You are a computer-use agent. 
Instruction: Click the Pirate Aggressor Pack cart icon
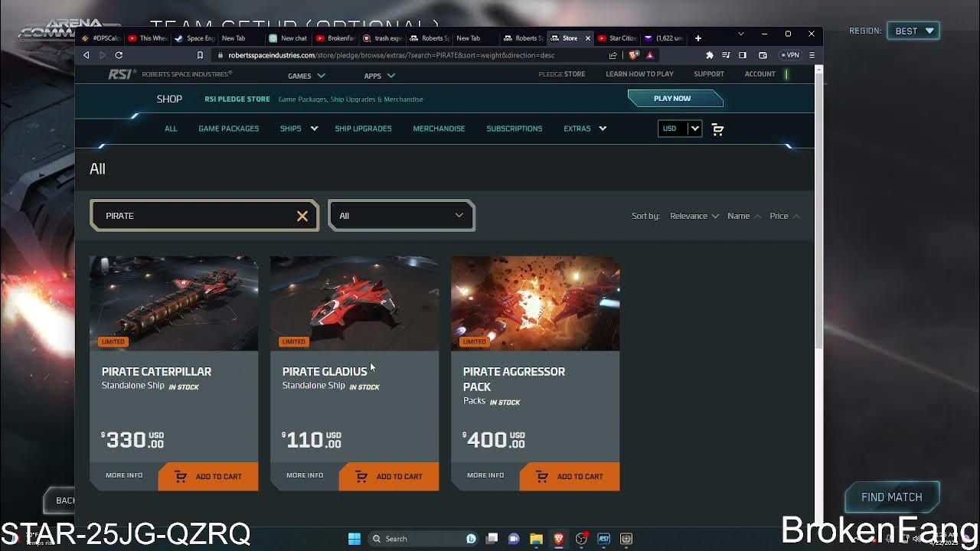click(542, 477)
